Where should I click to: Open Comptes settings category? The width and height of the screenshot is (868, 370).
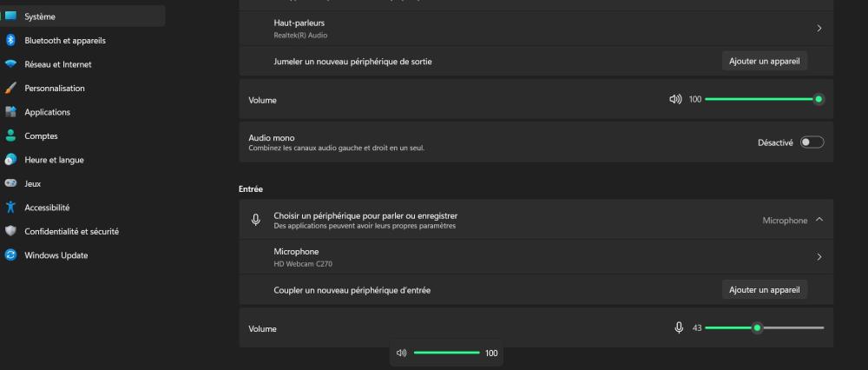click(41, 135)
